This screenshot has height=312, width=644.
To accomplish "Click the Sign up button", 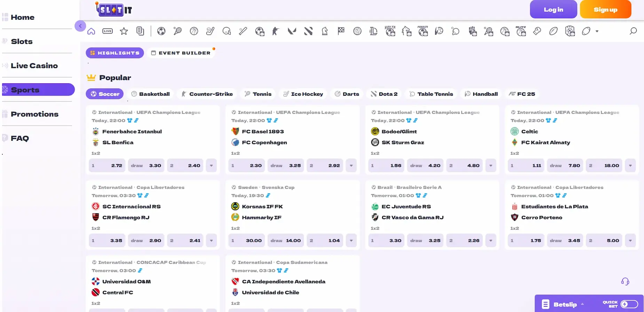I will point(605,10).
